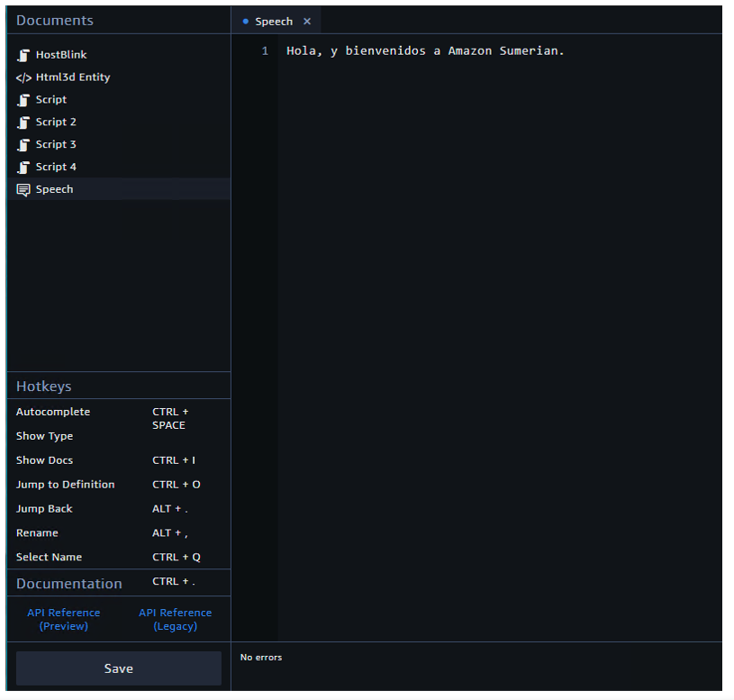This screenshot has width=734, height=700.
Task: Click the HostBlink script icon
Action: (x=23, y=55)
